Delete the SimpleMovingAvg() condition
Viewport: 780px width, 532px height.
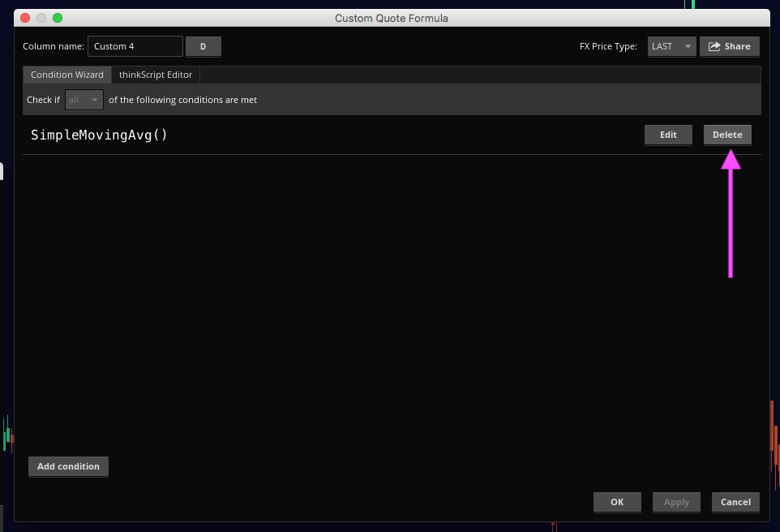pos(727,135)
